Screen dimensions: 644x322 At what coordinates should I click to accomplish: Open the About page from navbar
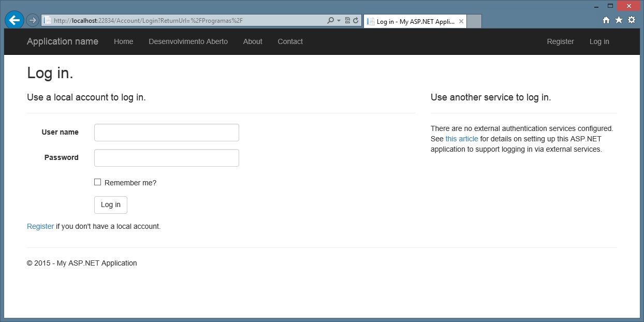click(253, 41)
